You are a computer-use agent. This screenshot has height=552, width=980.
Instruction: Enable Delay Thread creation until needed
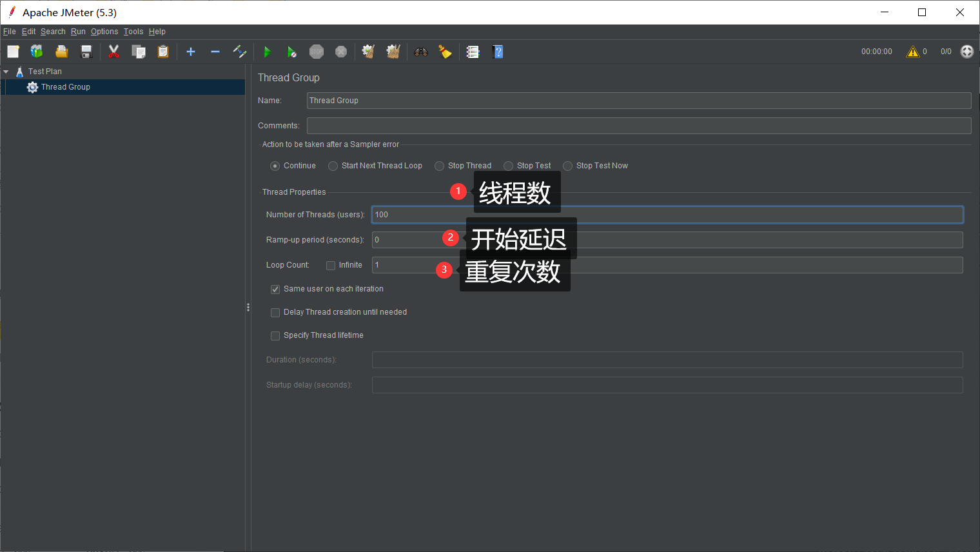(x=275, y=312)
